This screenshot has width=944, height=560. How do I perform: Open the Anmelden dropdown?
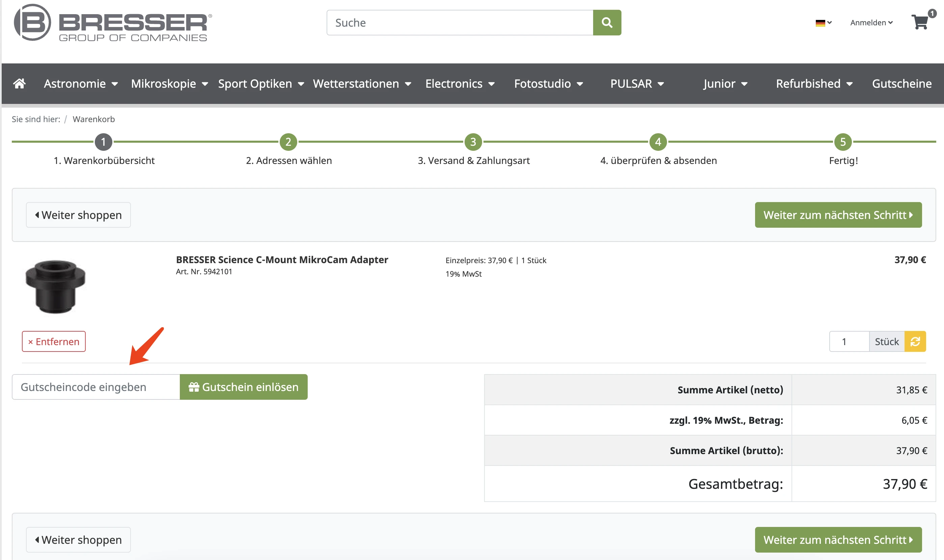pyautogui.click(x=871, y=23)
